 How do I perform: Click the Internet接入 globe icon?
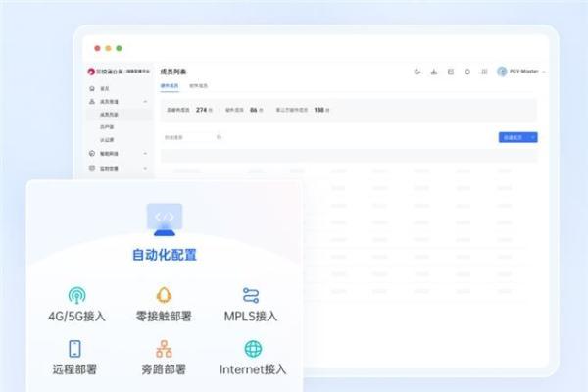[253, 349]
